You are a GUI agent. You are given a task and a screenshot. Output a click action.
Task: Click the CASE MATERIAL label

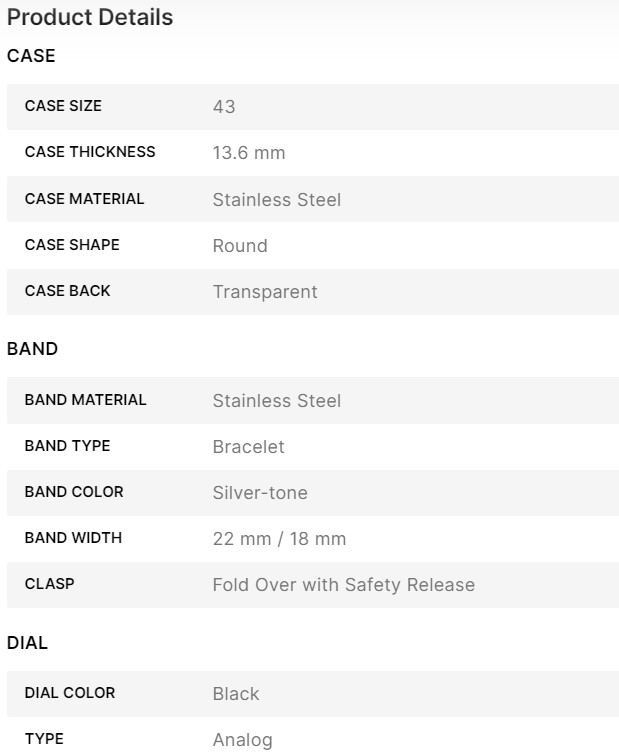84,199
